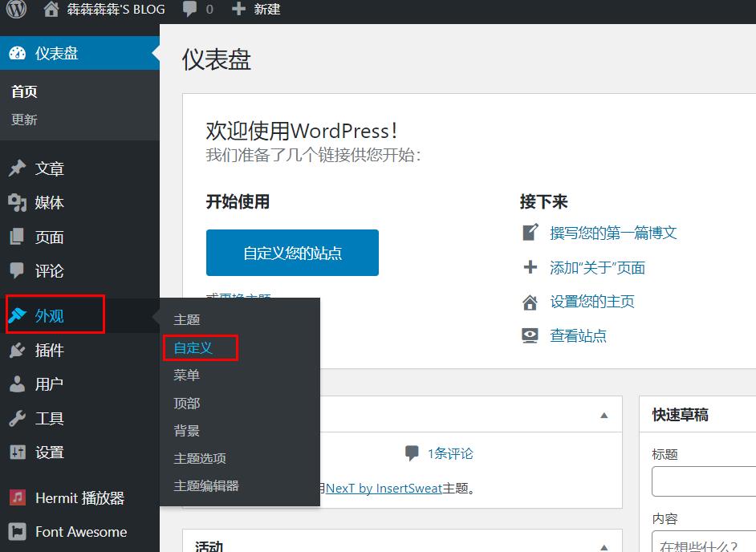Open 主题 in the 外观 submenu
Screen dimensions: 756x552
pyautogui.click(x=187, y=319)
